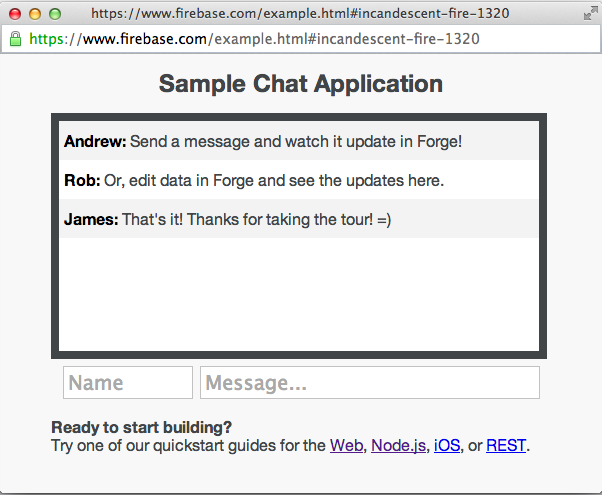
Task: Zoom the window using the green button
Action: [x=54, y=14]
